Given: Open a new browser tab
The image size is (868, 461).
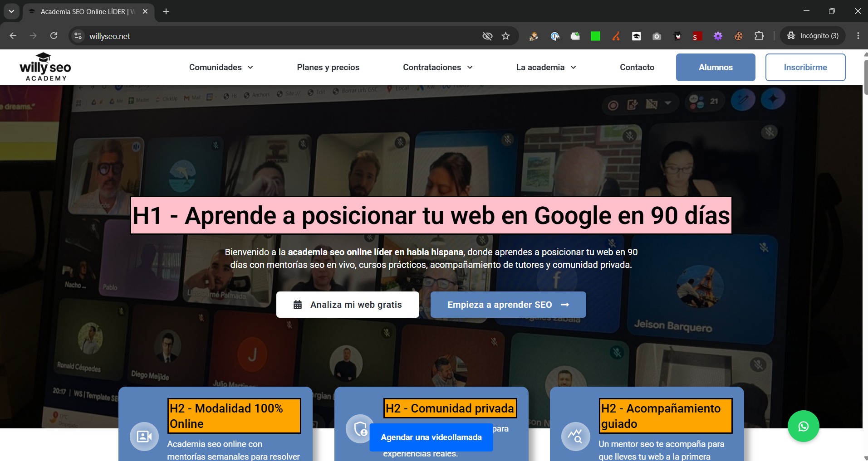Looking at the screenshot, I should click(x=166, y=11).
